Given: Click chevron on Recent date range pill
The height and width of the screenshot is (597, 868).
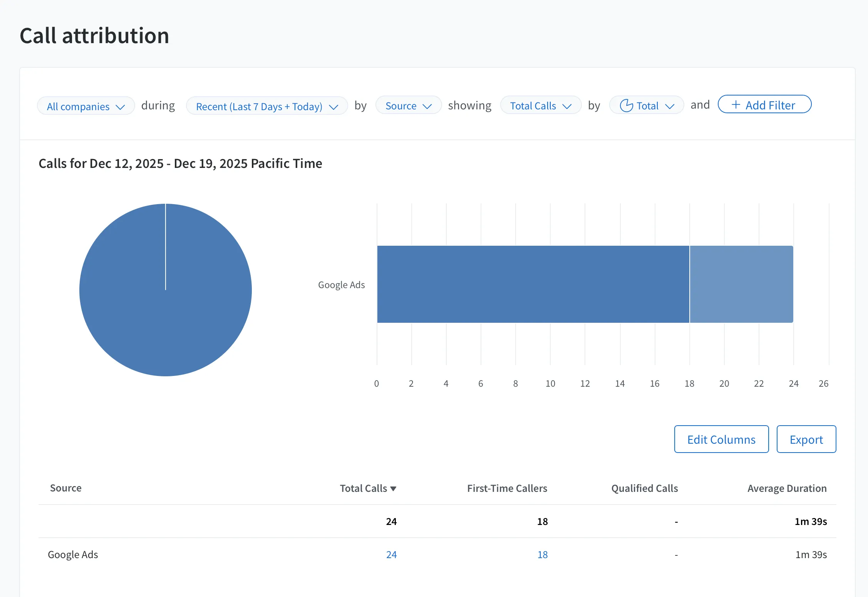Looking at the screenshot, I should pos(333,107).
